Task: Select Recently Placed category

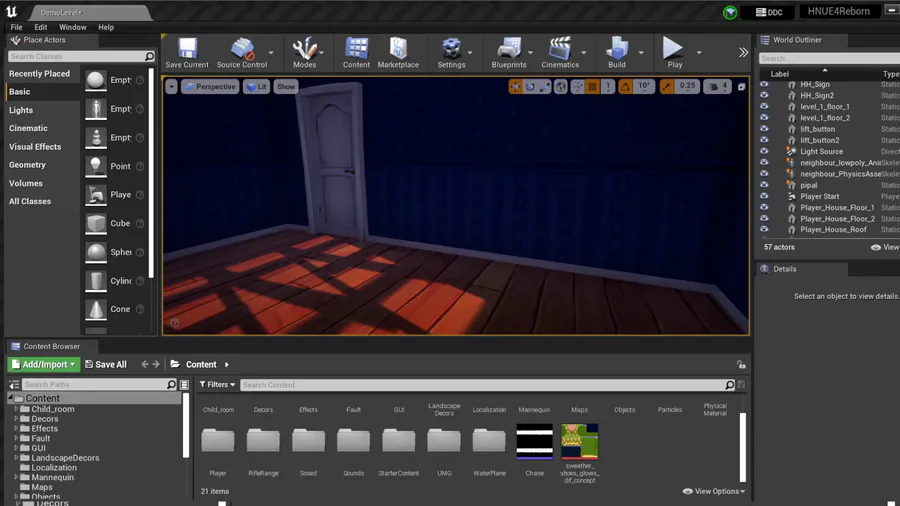Action: point(40,73)
